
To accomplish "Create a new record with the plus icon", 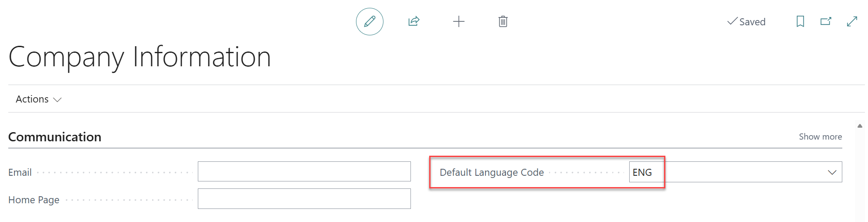I will 458,21.
